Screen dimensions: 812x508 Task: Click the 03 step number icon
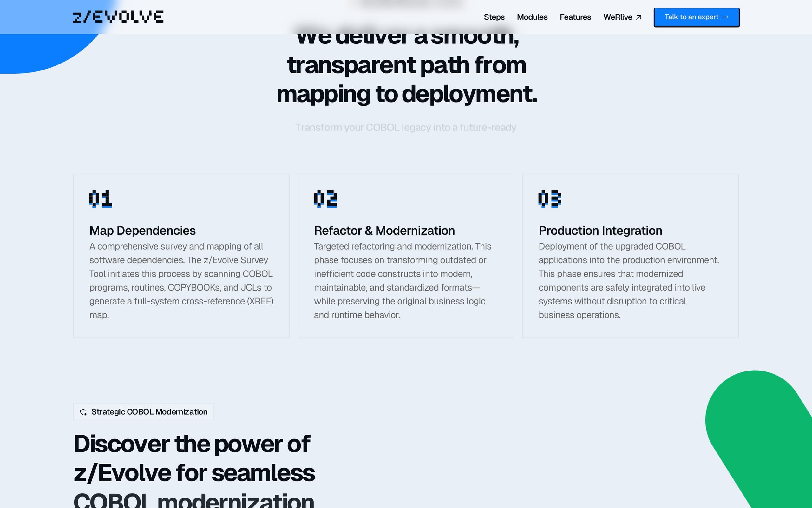pos(550,198)
